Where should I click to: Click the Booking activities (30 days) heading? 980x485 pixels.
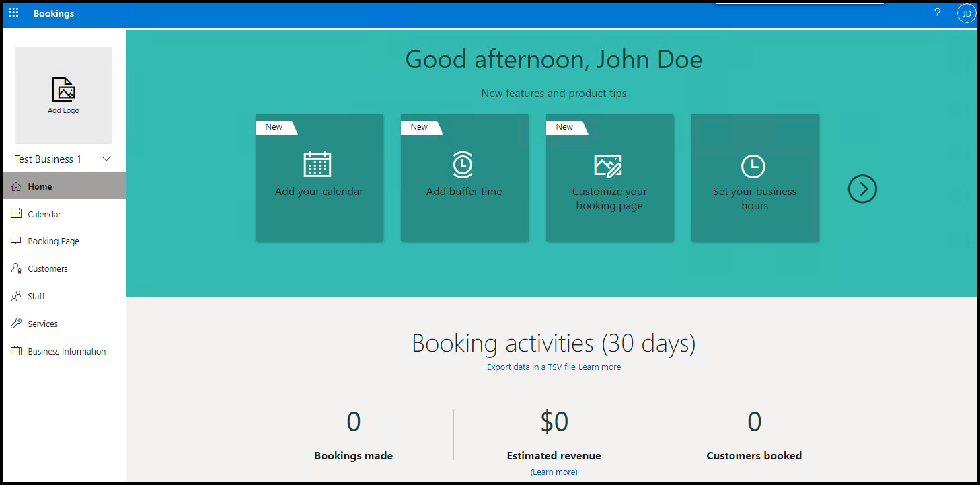coord(554,343)
